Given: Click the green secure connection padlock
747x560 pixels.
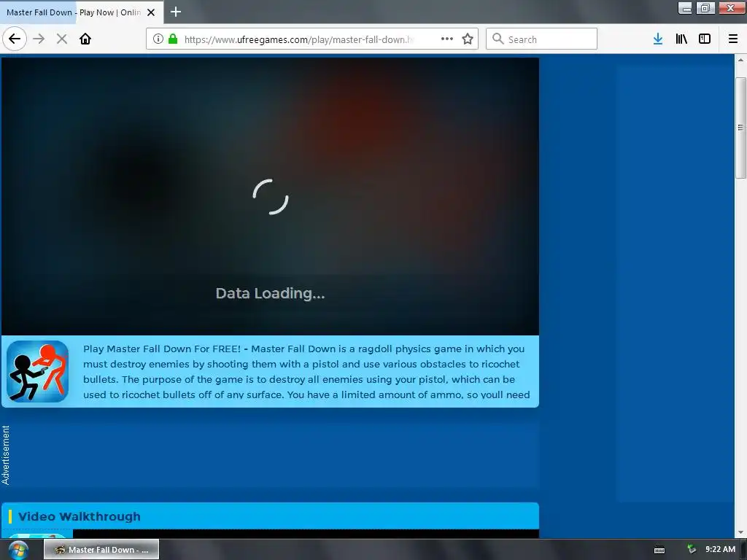Looking at the screenshot, I should coord(173,39).
